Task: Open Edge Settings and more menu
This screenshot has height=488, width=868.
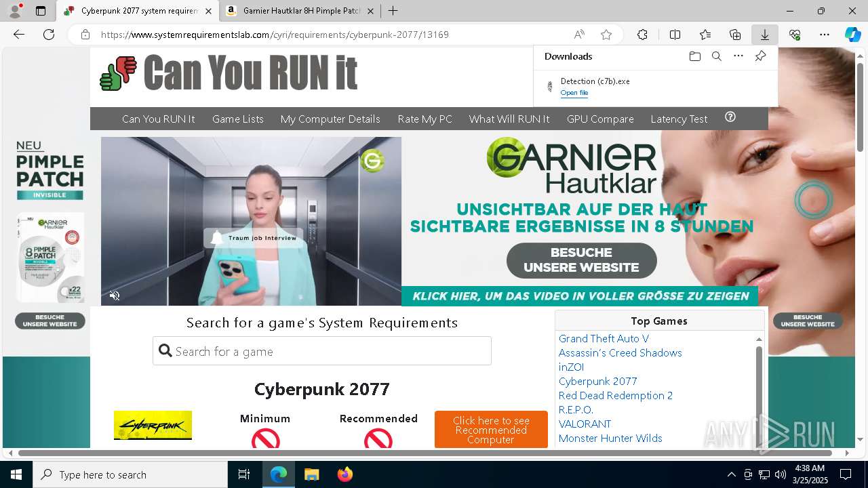Action: coord(825,35)
